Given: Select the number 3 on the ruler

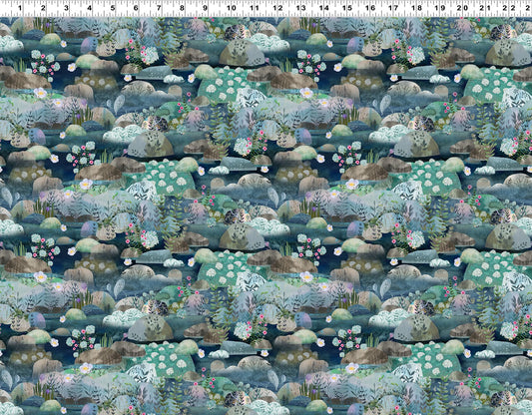Looking at the screenshot, I should [x=66, y=8].
